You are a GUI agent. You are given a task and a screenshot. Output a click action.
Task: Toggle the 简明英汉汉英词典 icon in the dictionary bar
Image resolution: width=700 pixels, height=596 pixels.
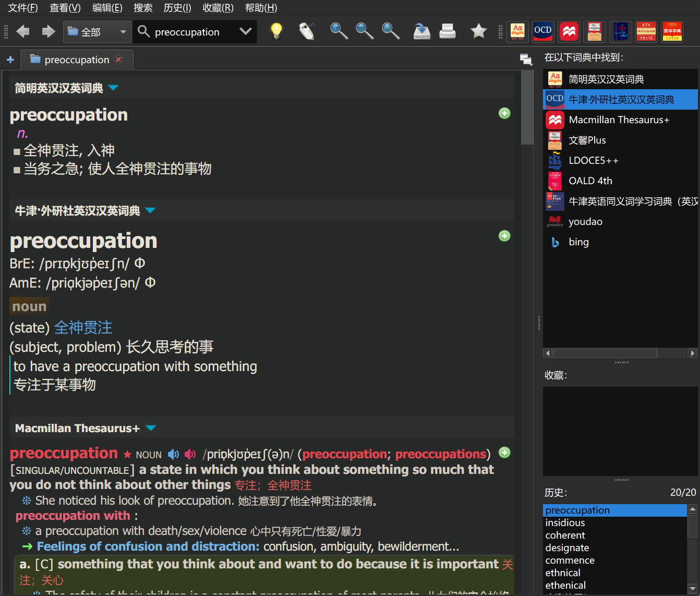pyautogui.click(x=517, y=32)
